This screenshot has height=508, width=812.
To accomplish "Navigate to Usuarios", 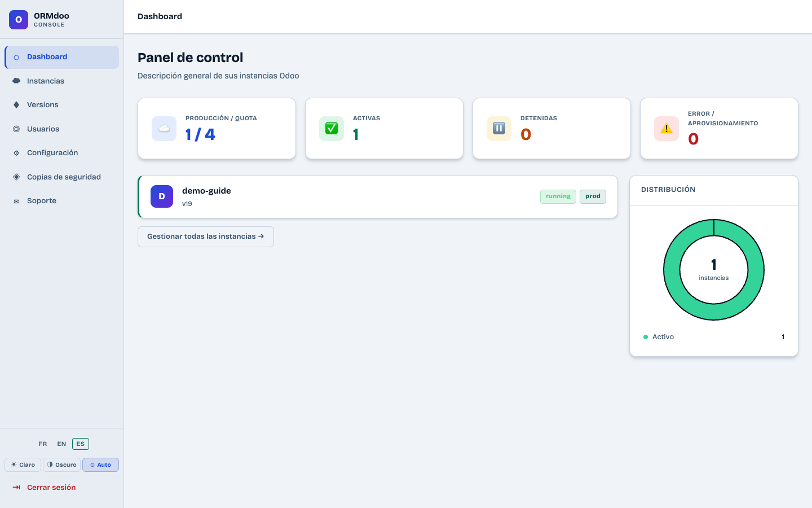I will pos(62,129).
